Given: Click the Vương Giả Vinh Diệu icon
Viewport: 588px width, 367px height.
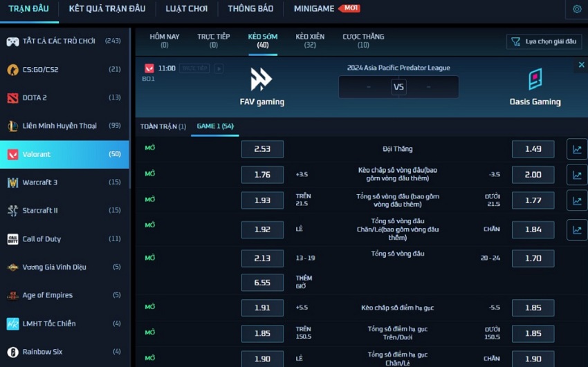Looking at the screenshot, I should click(x=12, y=267).
